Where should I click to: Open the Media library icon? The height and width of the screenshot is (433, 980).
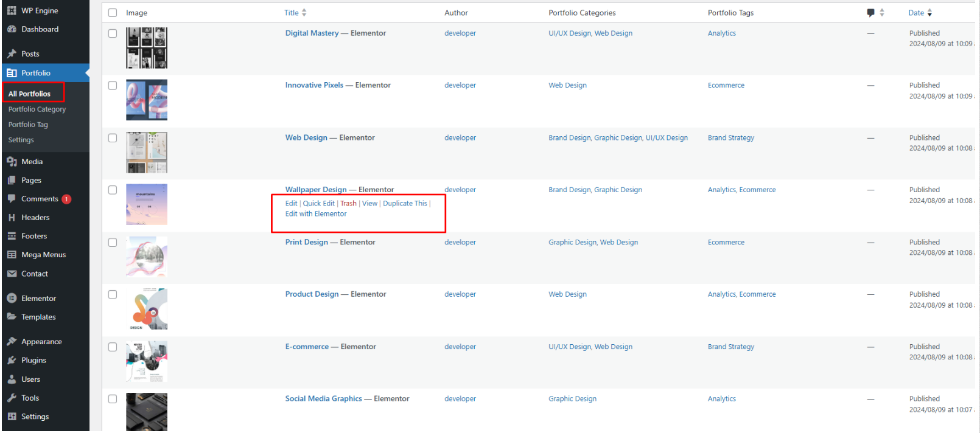tap(12, 161)
